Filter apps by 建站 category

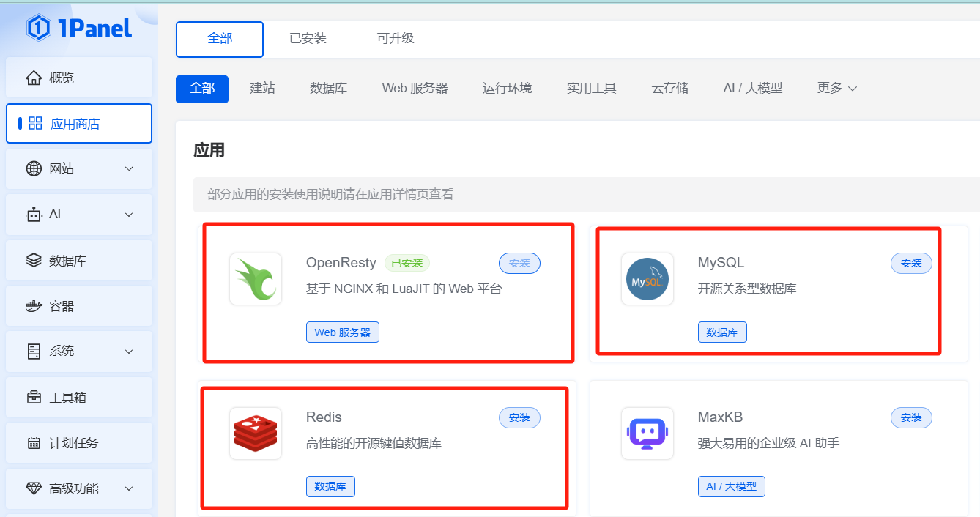(262, 89)
